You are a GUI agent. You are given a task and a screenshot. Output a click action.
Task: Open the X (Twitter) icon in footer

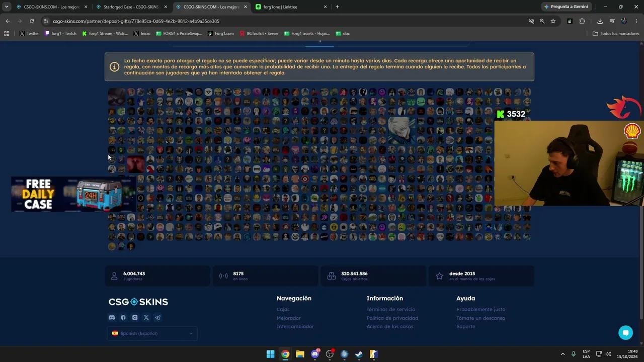146,317
